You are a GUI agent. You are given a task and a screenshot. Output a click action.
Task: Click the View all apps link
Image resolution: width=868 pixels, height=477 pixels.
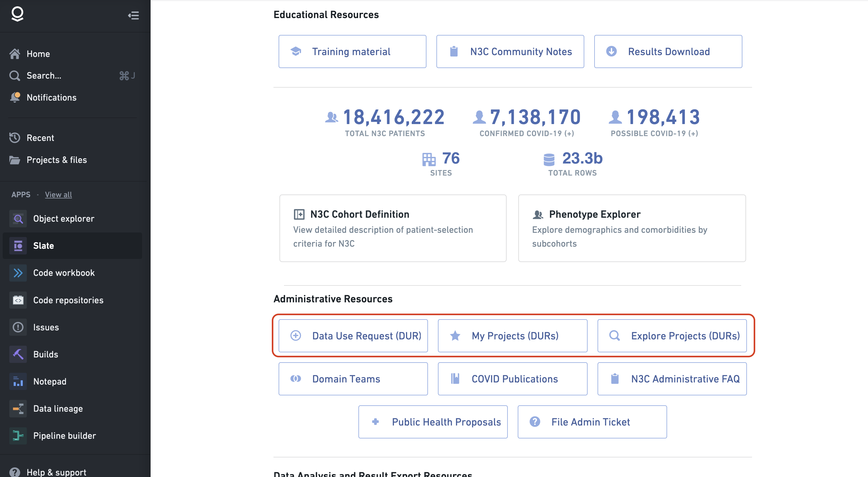(x=58, y=194)
